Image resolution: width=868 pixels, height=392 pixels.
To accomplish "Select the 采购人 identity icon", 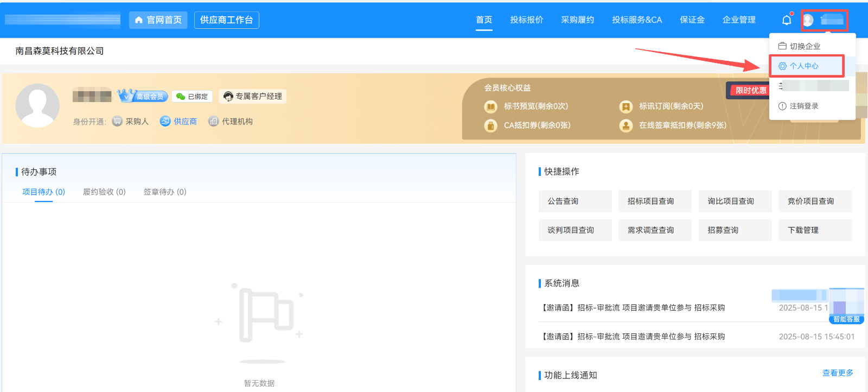I will (117, 121).
